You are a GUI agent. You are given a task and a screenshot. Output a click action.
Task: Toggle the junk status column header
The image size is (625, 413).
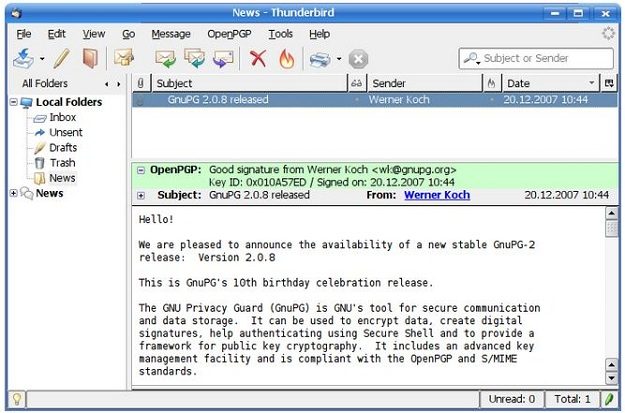click(491, 83)
